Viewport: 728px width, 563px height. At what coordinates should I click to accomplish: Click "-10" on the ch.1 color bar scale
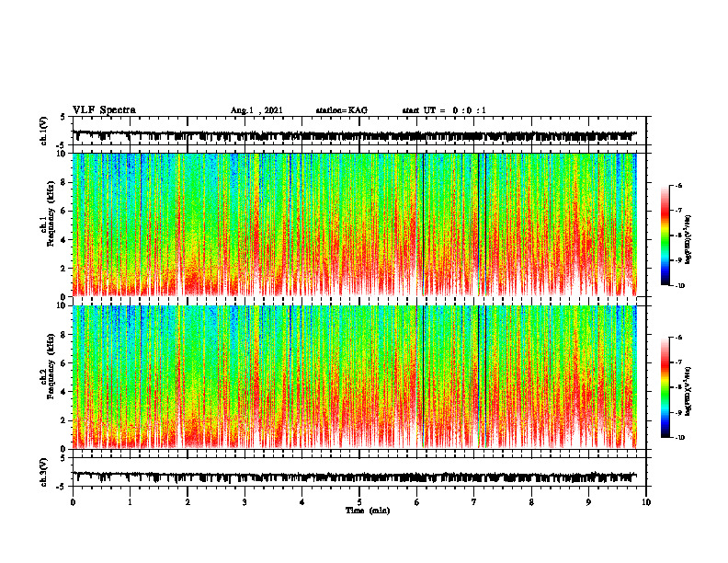[680, 286]
